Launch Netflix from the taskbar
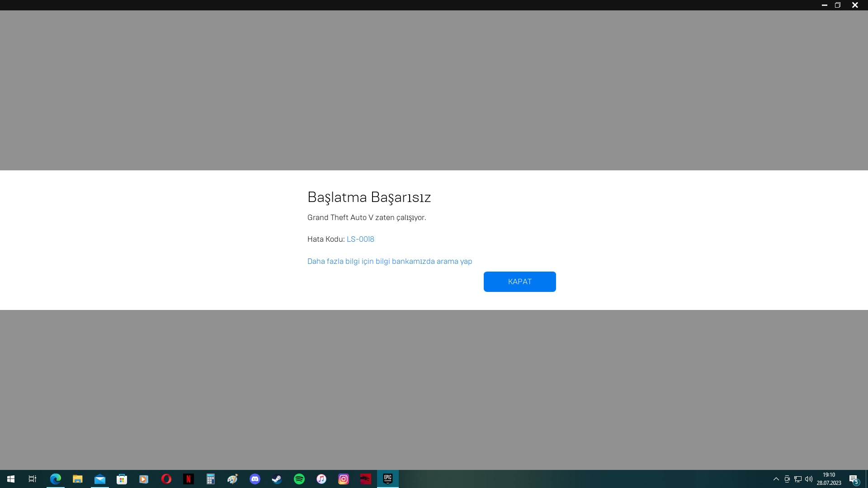Screen dimensions: 868x488 [188, 479]
